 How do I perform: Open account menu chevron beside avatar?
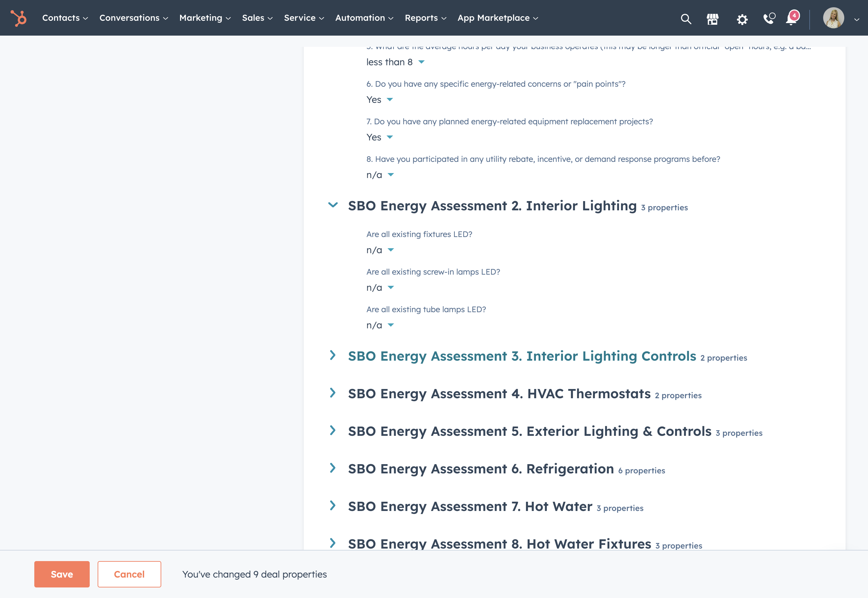click(857, 19)
